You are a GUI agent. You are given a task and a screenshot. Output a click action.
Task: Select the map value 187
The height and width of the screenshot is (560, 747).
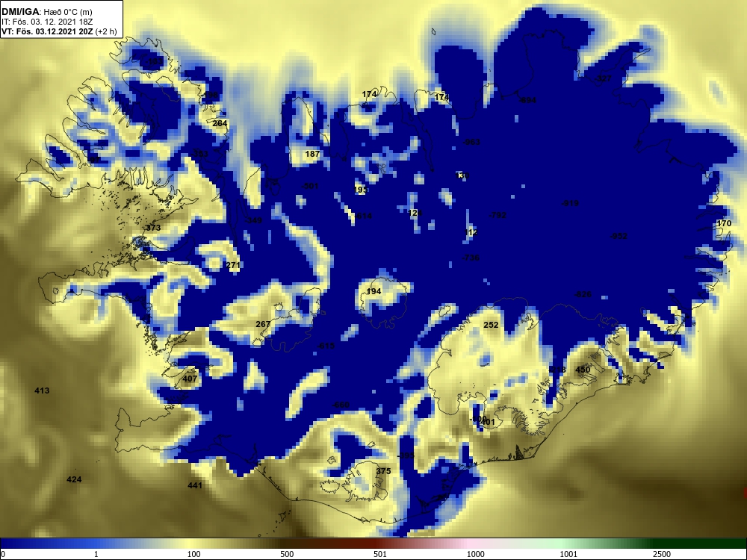pyautogui.click(x=312, y=154)
